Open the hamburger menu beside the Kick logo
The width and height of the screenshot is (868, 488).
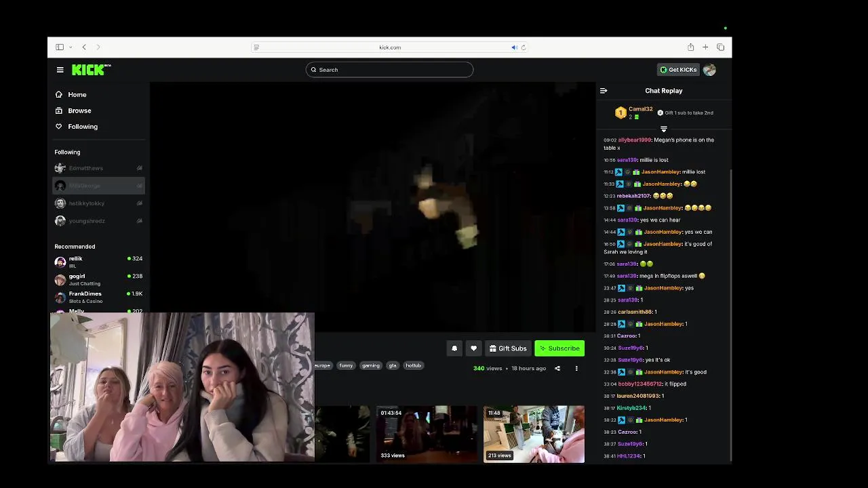(60, 70)
